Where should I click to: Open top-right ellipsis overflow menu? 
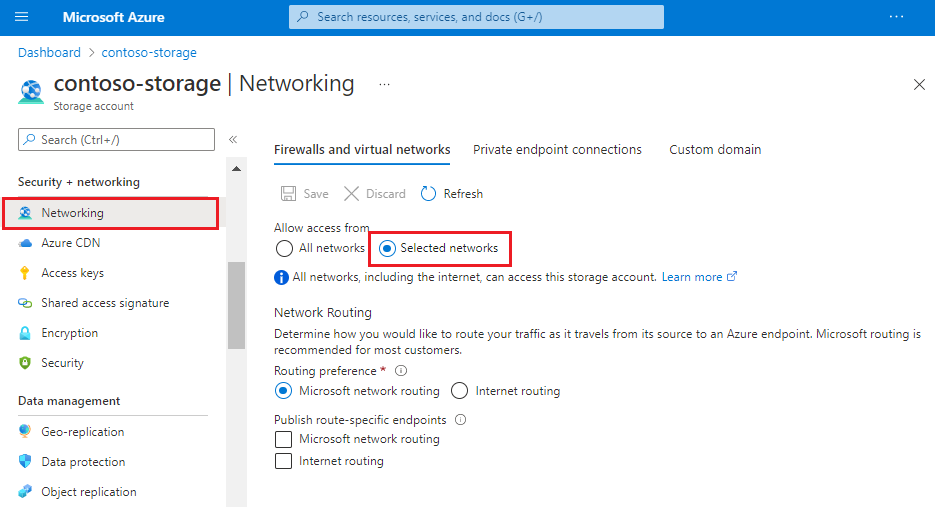[x=896, y=17]
